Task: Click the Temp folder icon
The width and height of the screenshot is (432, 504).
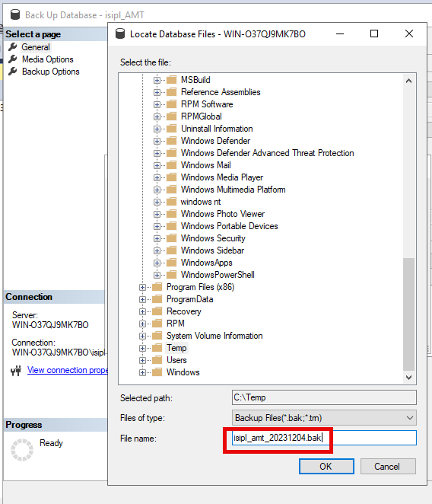Action: coord(157,348)
